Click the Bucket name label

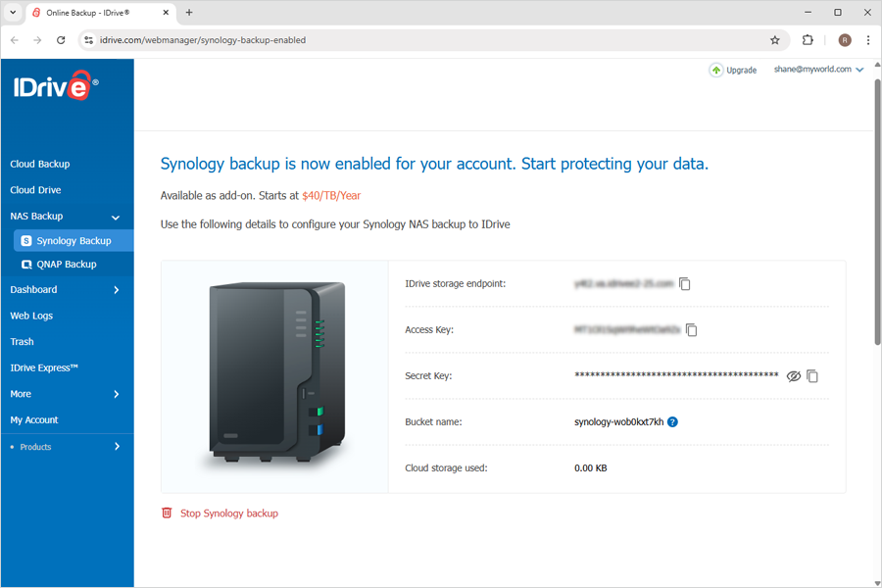(x=433, y=422)
